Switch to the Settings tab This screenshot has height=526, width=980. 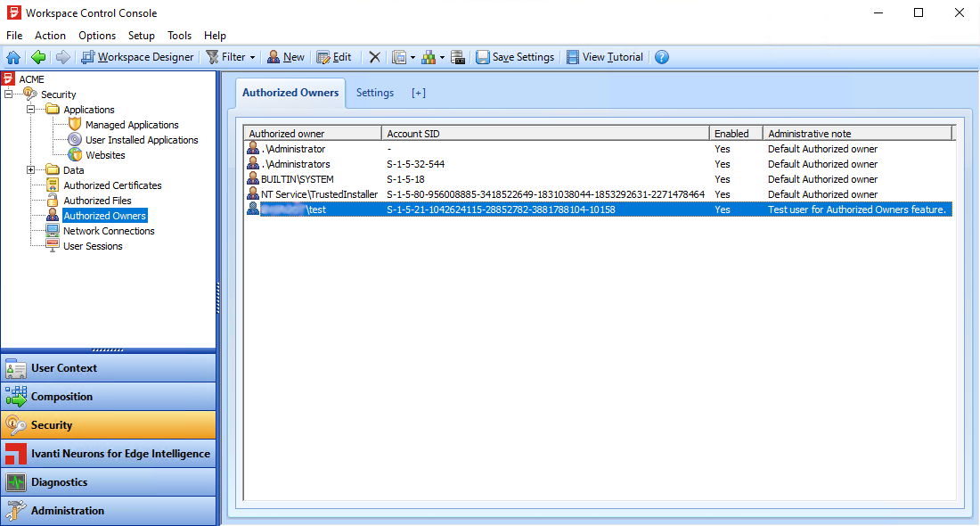375,93
